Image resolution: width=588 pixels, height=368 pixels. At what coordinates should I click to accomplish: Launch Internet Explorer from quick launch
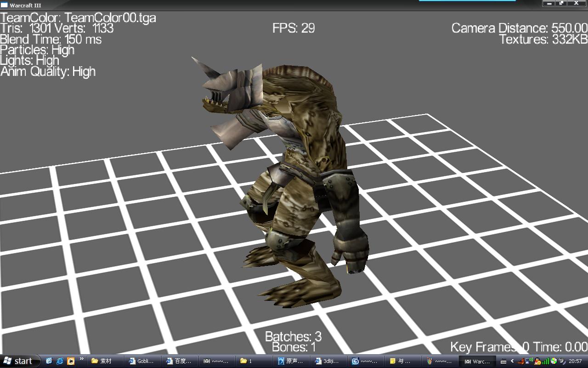(60, 361)
